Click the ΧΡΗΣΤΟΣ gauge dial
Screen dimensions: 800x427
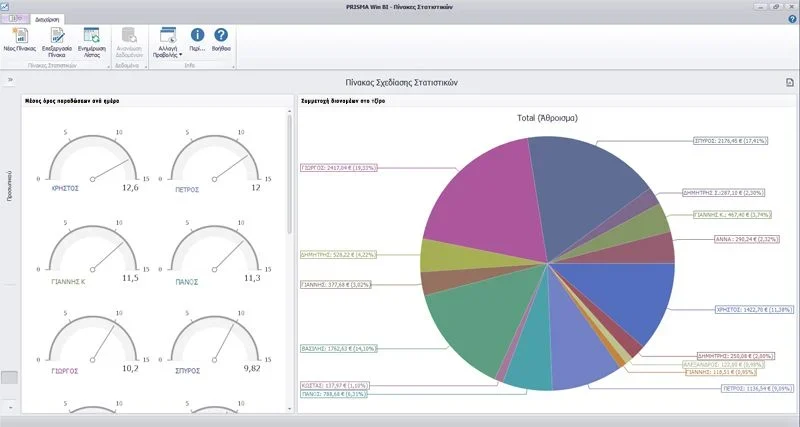92,157
